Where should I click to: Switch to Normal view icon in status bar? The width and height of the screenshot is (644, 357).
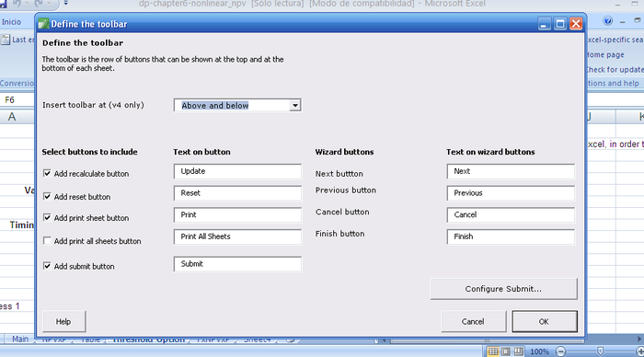493,351
